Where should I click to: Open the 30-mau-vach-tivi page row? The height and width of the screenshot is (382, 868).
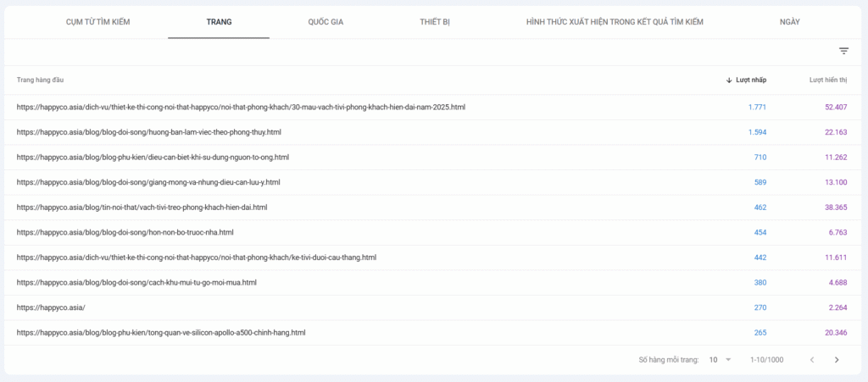click(x=241, y=108)
